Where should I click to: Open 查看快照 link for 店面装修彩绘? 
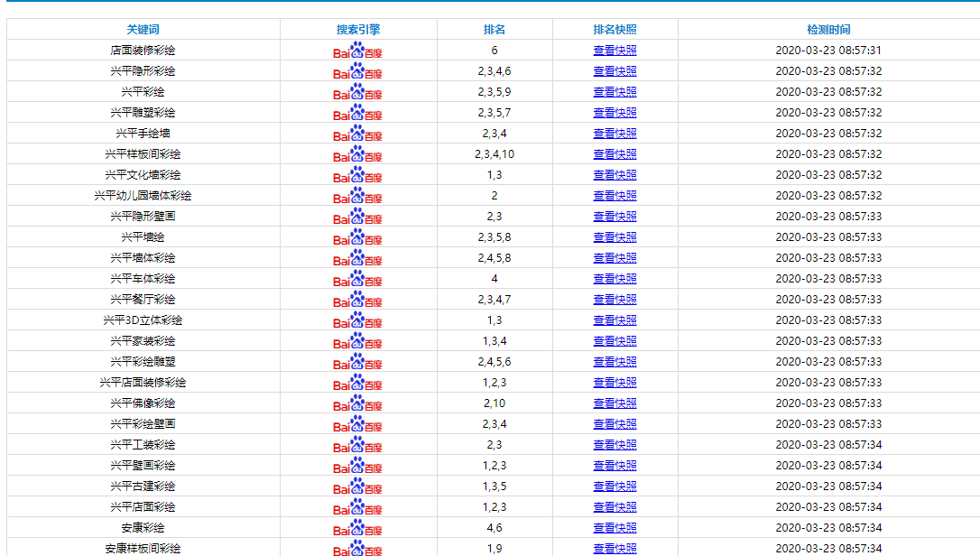tap(615, 50)
